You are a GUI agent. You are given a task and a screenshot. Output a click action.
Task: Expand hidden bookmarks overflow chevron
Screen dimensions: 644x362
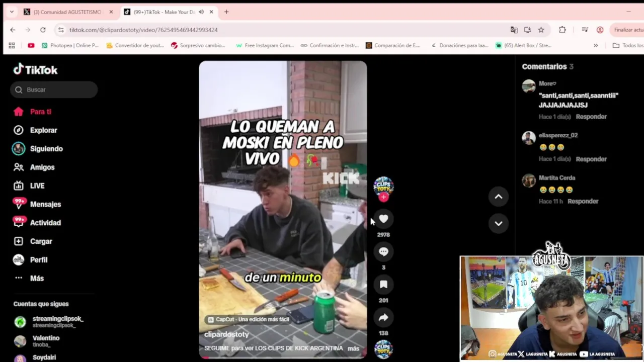click(x=596, y=45)
